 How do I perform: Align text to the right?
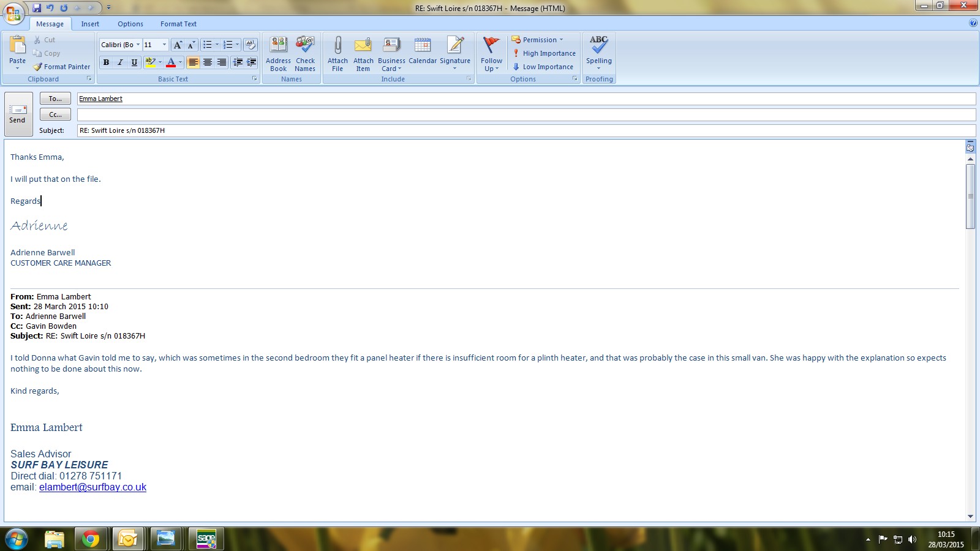point(221,62)
